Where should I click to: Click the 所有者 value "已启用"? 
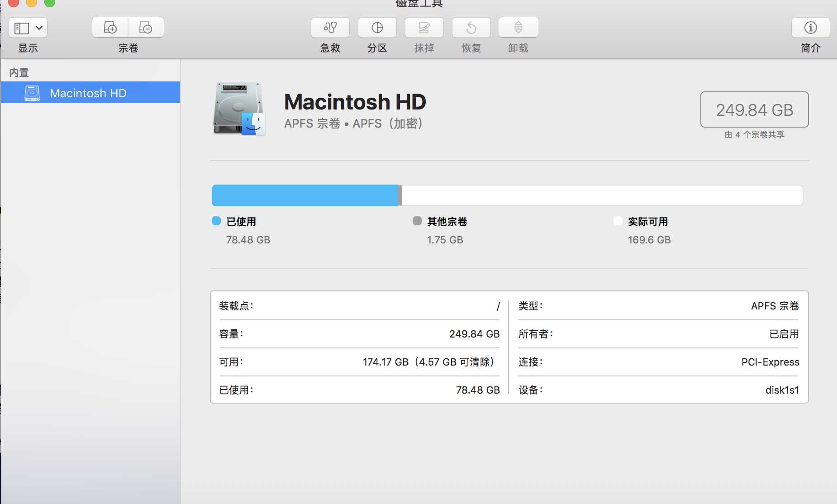pyautogui.click(x=784, y=334)
